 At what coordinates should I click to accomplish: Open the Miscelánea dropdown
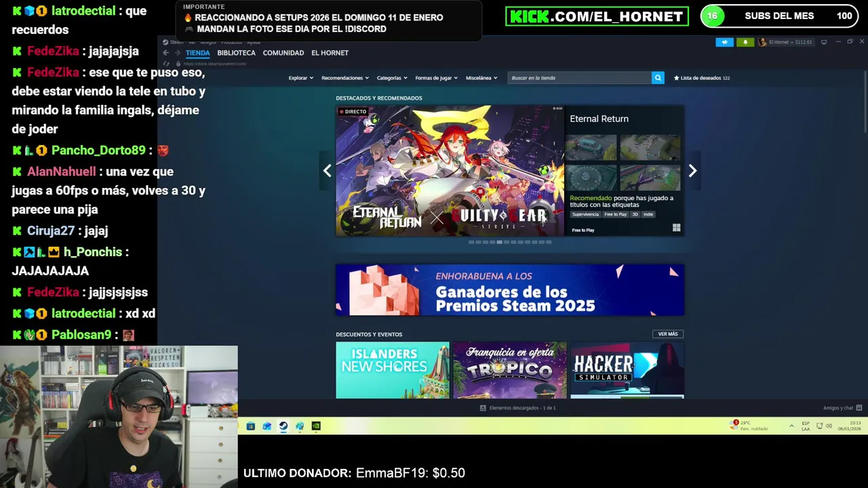click(x=481, y=78)
